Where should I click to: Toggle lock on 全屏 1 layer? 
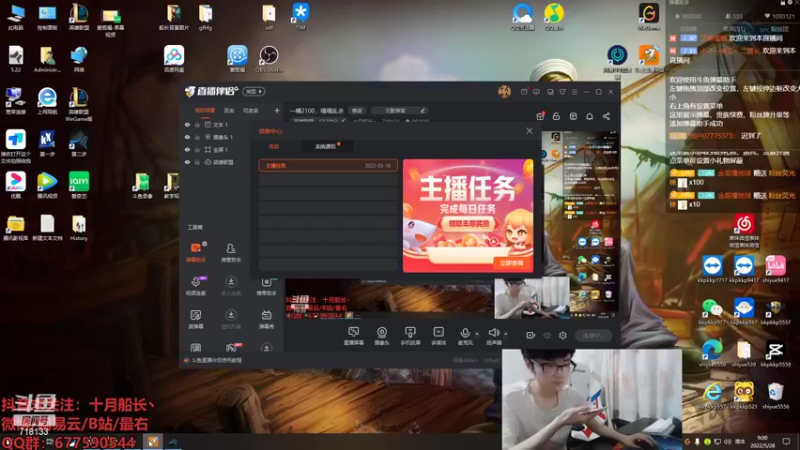(x=197, y=149)
